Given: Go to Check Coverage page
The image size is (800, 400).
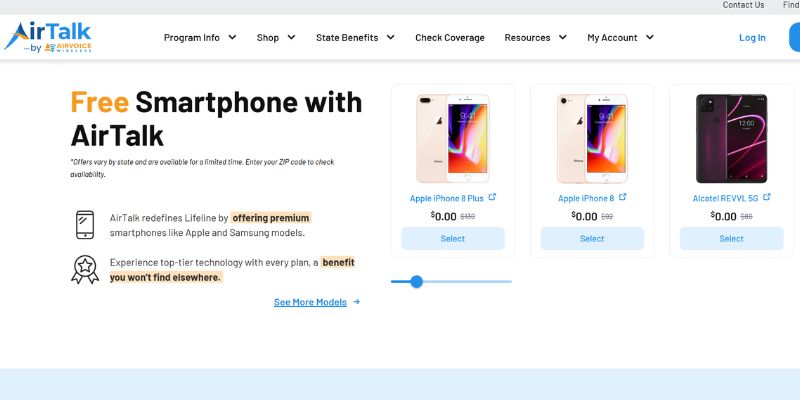Looking at the screenshot, I should tap(450, 38).
